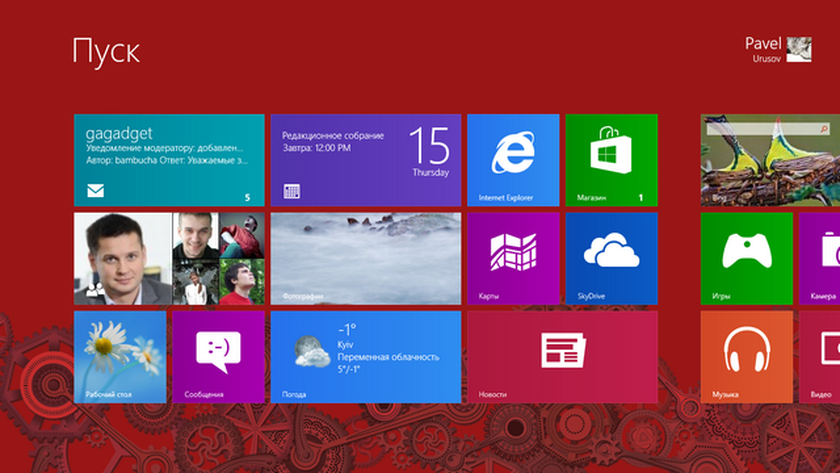Open the Камера camera tile
840x473 pixels.
[820, 258]
